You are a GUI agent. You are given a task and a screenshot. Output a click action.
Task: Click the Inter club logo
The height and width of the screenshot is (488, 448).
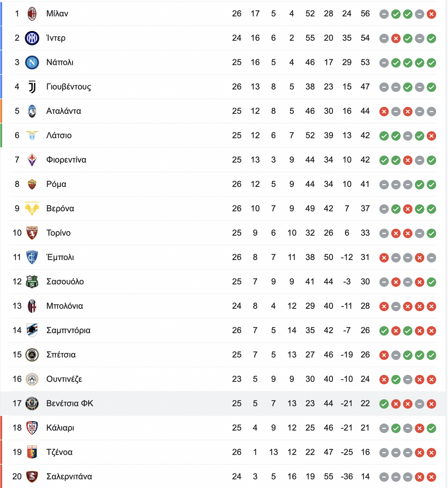click(x=32, y=38)
